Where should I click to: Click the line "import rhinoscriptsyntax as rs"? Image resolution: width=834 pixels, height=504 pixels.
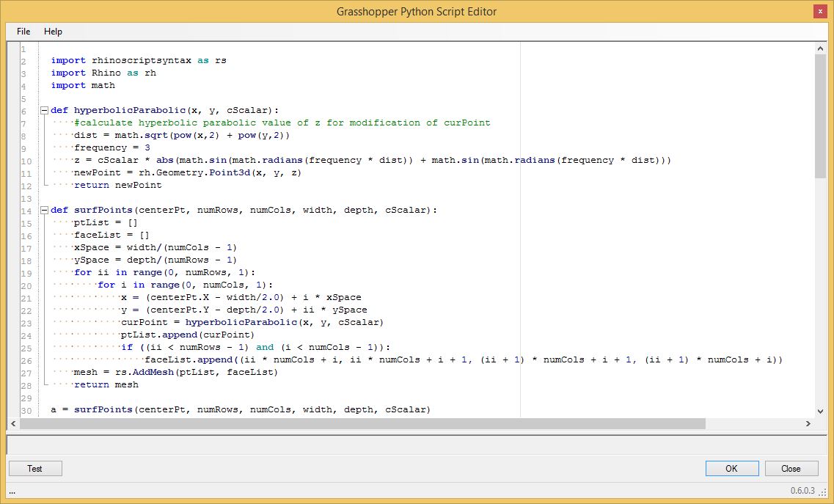[x=139, y=61]
